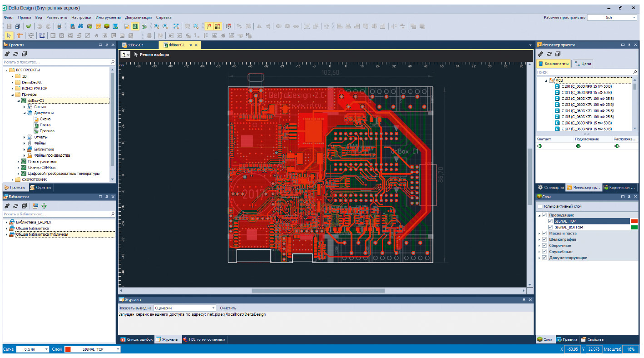644x358 pixels.
Task: Click the red layer swatch in the status bar
Action: point(68,349)
